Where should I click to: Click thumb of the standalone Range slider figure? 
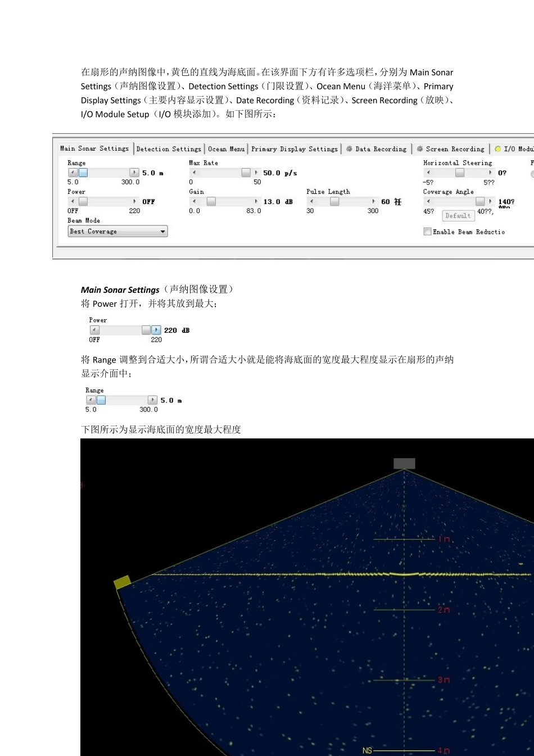[101, 400]
